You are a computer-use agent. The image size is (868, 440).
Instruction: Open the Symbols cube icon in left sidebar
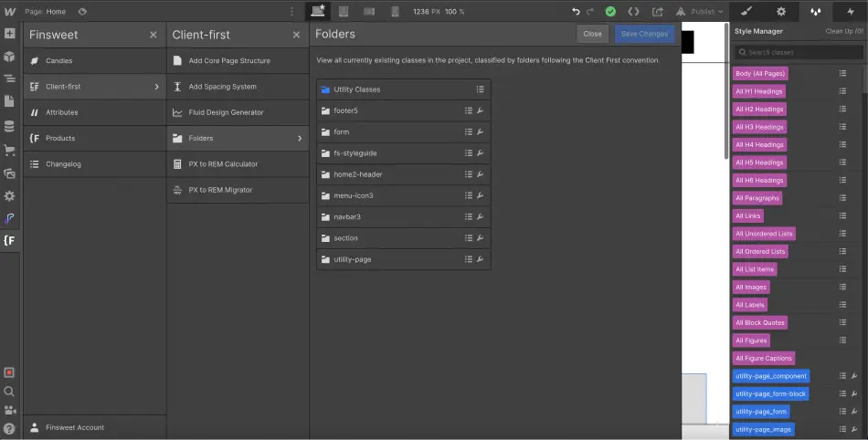tap(9, 57)
